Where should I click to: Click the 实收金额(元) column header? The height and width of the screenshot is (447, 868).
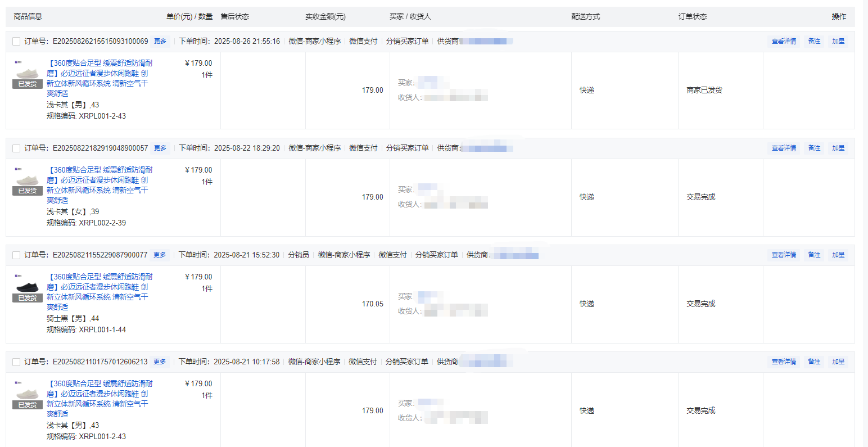[x=325, y=16]
